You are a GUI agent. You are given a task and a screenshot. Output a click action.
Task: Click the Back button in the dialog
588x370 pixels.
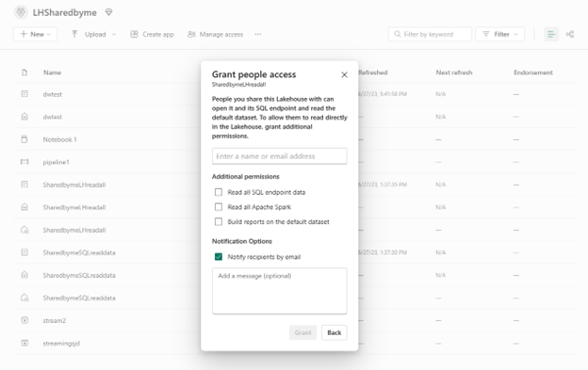[334, 332]
